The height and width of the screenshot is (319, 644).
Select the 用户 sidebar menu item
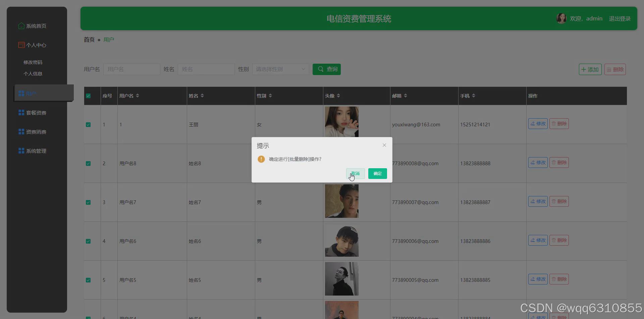pos(44,93)
